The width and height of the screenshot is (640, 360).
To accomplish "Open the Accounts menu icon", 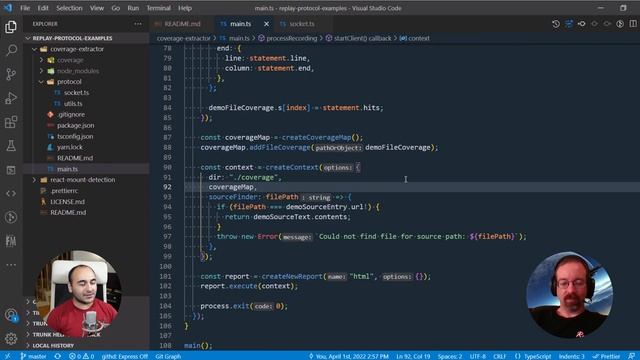I will pyautogui.click(x=11, y=315).
